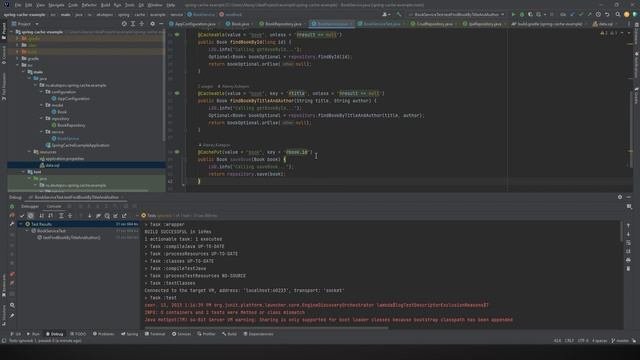Click the history clock icon in top toolbar
The width and height of the screenshot is (640, 360).
coord(598,14)
